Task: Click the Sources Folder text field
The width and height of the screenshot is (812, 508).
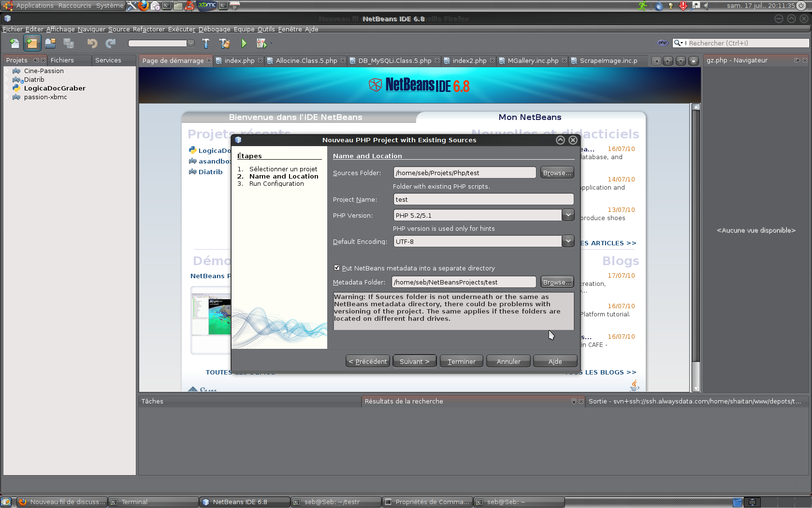Action: (x=464, y=173)
